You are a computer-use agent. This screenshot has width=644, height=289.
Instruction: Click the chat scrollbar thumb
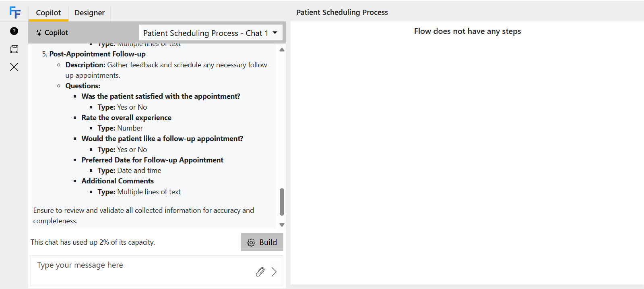click(282, 202)
